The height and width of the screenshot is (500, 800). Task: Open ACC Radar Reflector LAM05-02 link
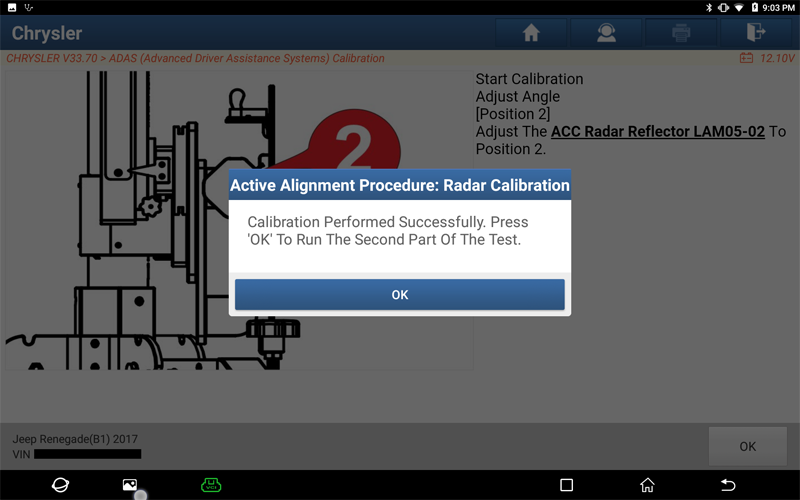point(658,132)
